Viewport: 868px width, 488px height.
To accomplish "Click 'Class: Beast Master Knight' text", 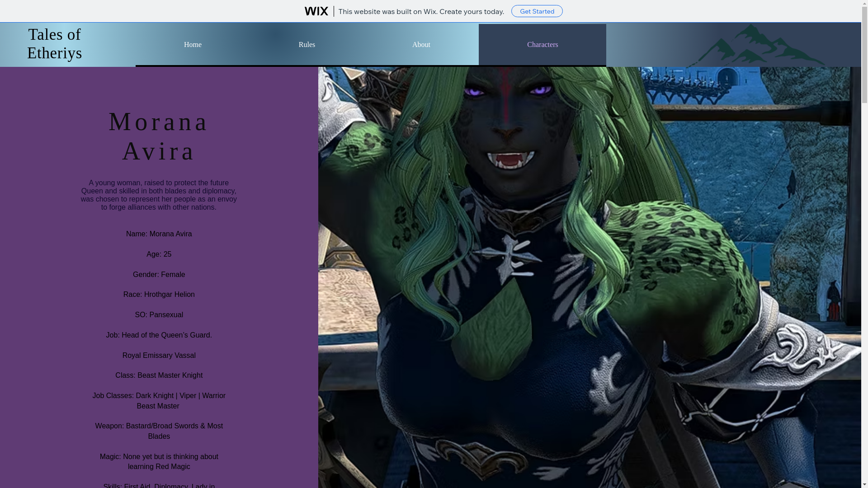I will click(x=159, y=375).
